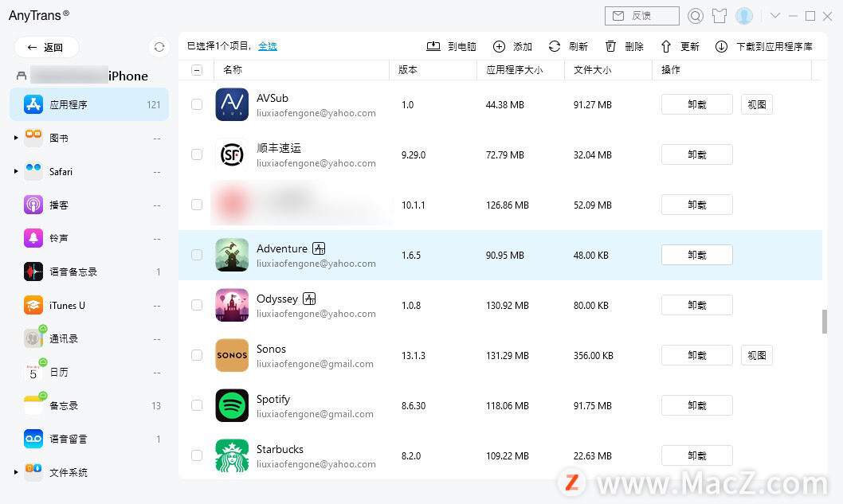Expand the 图书 tree arrow

pos(16,138)
